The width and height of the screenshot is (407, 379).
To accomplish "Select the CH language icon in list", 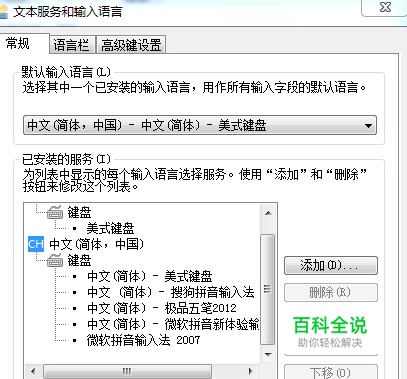I will tap(36, 244).
